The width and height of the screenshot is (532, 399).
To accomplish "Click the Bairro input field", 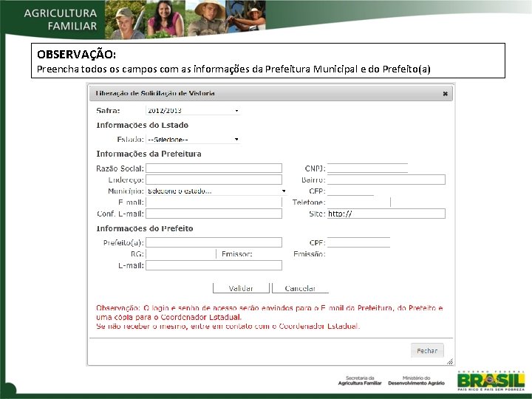I will [386, 180].
